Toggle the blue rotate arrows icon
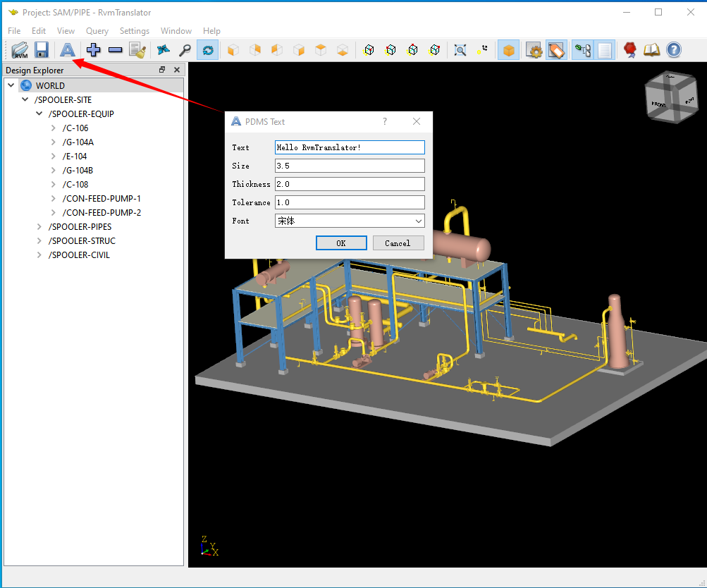707x588 pixels. (207, 50)
